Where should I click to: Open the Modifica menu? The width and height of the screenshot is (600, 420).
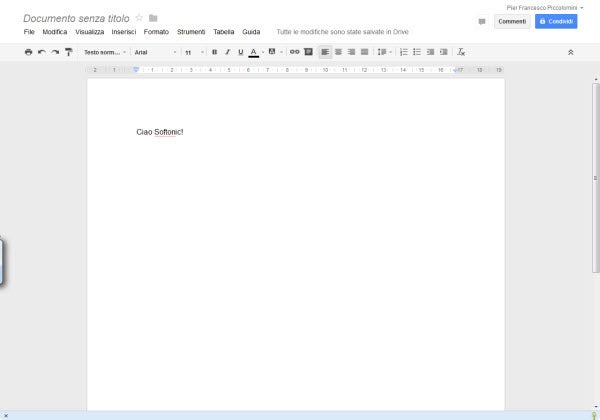[x=55, y=32]
